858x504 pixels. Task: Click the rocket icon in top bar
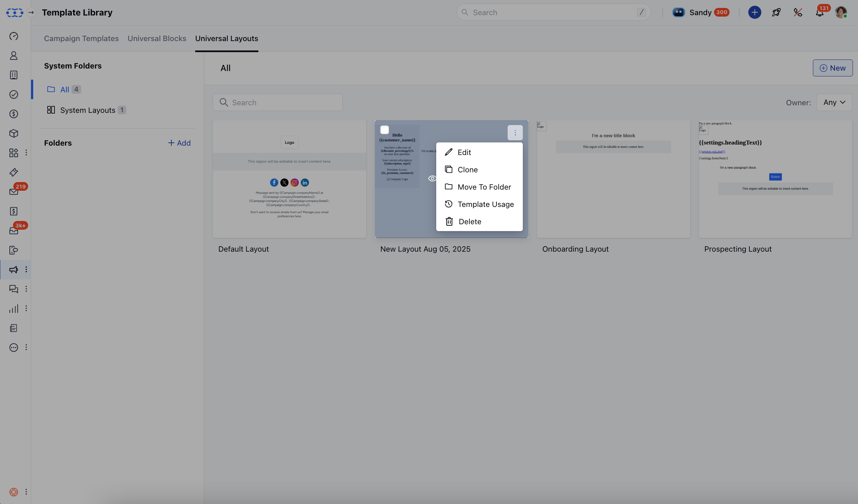[776, 13]
